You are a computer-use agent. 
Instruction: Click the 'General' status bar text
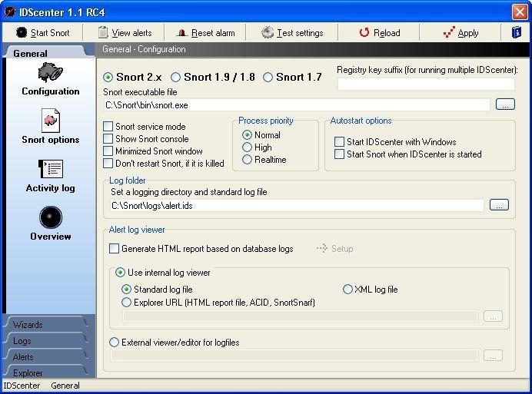(x=65, y=386)
